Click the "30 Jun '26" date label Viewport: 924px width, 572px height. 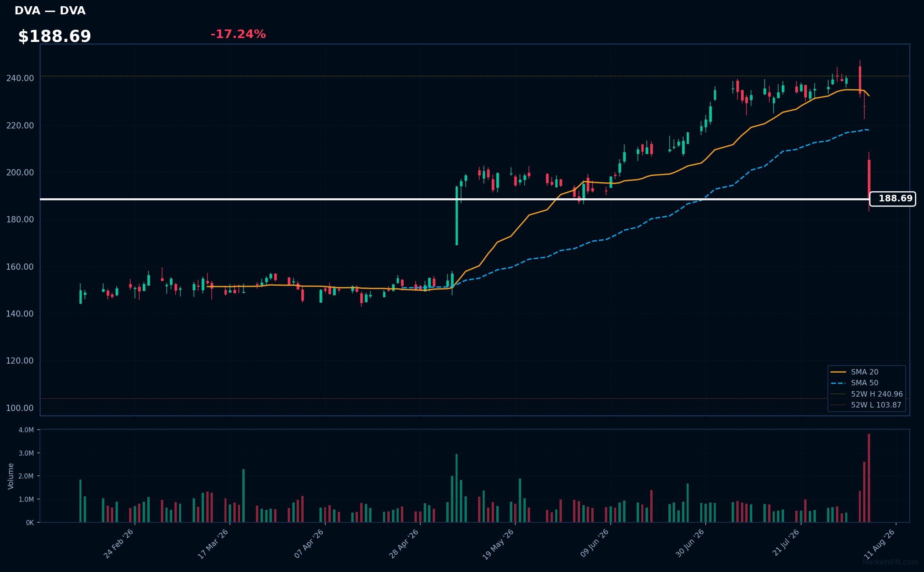(690, 544)
